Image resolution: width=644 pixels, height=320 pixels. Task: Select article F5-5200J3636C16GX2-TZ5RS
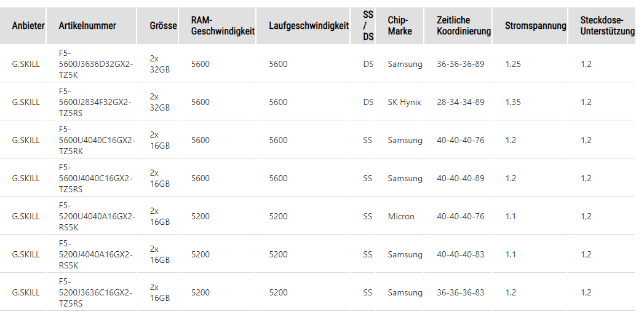click(x=95, y=292)
